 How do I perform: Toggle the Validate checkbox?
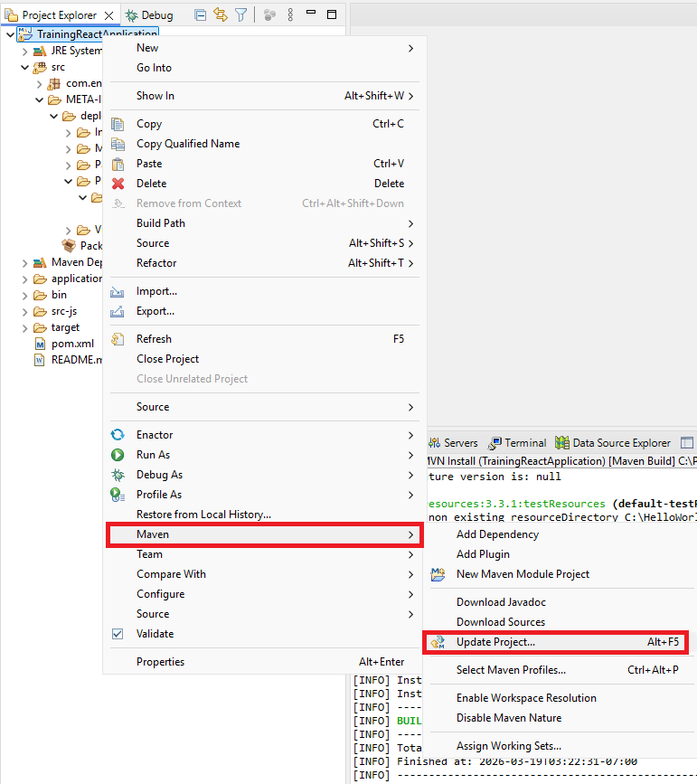[118, 634]
